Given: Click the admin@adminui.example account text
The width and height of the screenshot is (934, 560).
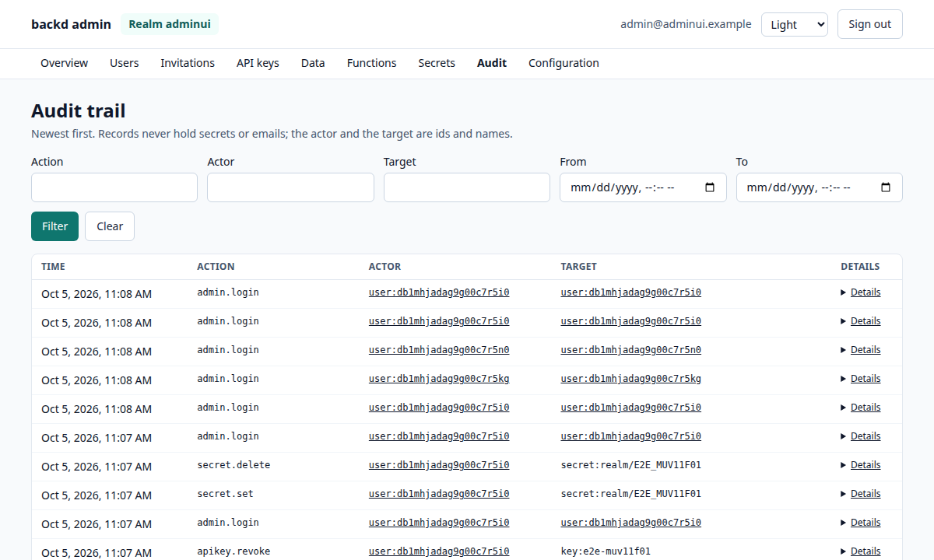Looking at the screenshot, I should click(x=686, y=24).
